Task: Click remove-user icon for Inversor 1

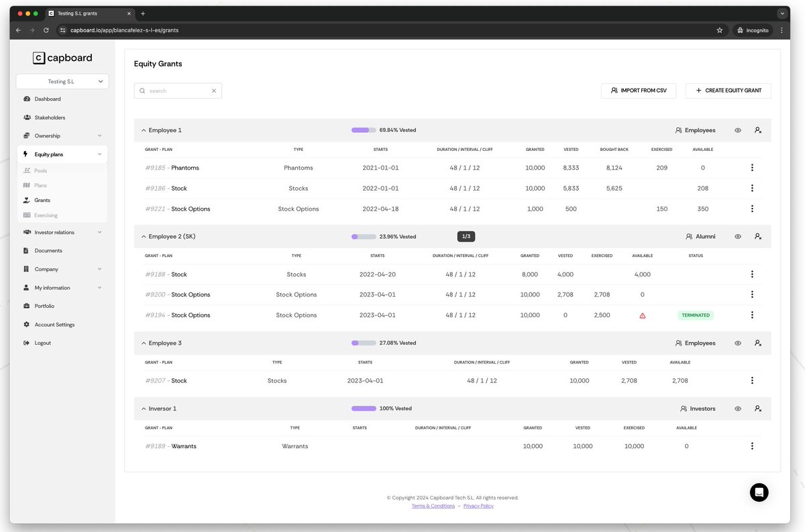Action: tap(758, 409)
